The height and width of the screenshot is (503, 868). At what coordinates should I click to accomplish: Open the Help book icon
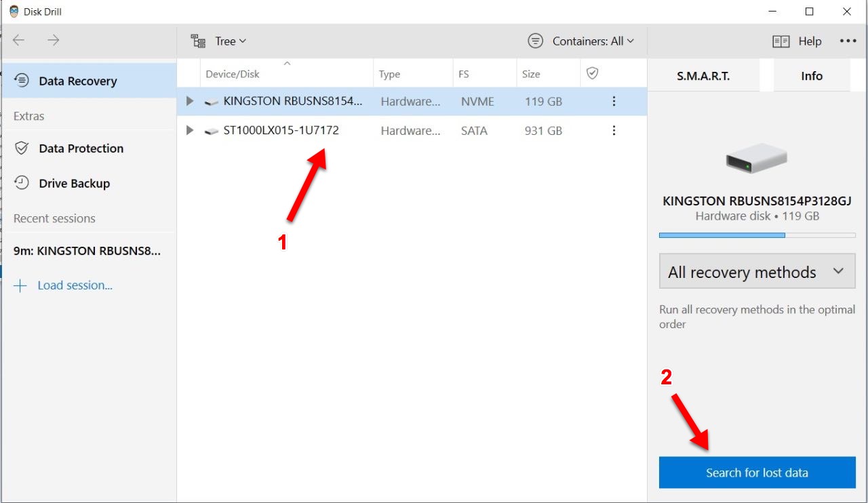point(781,41)
